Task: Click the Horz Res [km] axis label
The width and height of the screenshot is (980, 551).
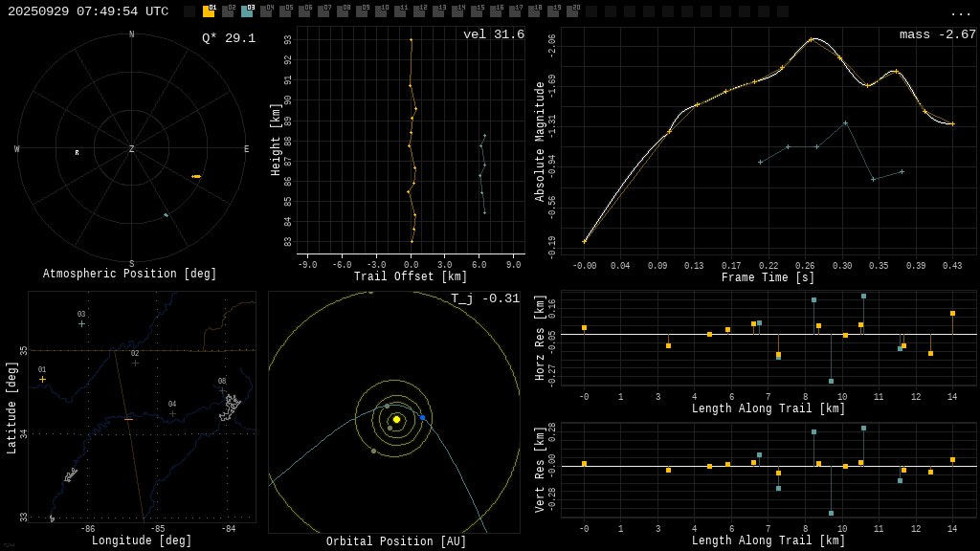Action: tap(540, 338)
